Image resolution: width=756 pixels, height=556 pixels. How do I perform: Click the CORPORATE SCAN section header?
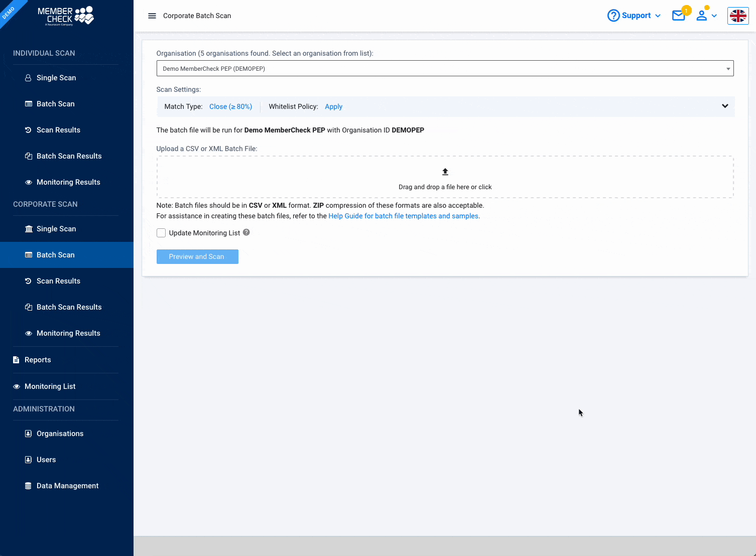click(x=45, y=204)
